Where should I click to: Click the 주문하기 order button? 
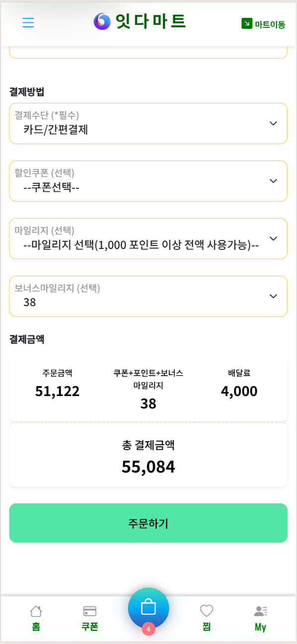(148, 523)
